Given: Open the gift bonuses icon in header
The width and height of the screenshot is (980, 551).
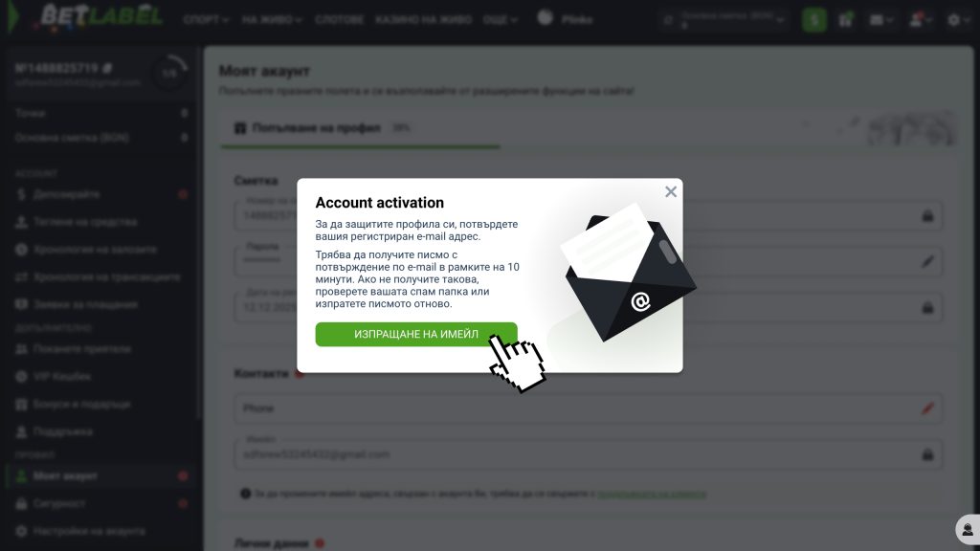Looking at the screenshot, I should (x=846, y=19).
